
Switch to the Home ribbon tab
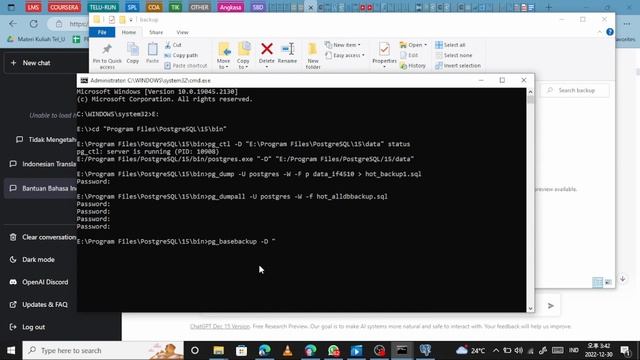pos(129,32)
